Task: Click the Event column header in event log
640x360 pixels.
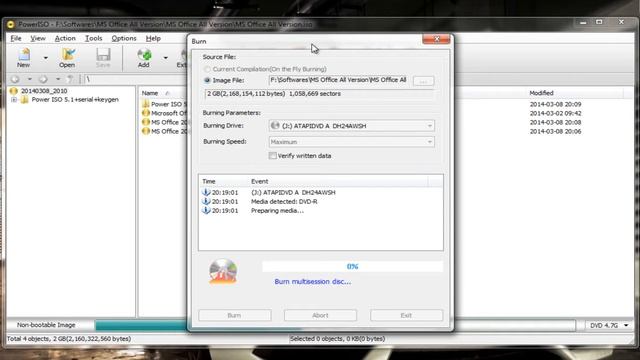Action: tap(260, 181)
